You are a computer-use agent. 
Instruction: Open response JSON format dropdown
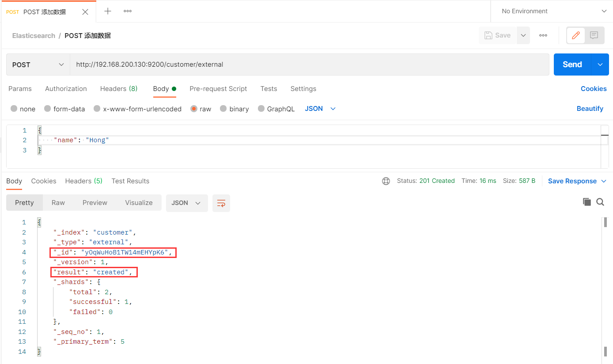(187, 203)
